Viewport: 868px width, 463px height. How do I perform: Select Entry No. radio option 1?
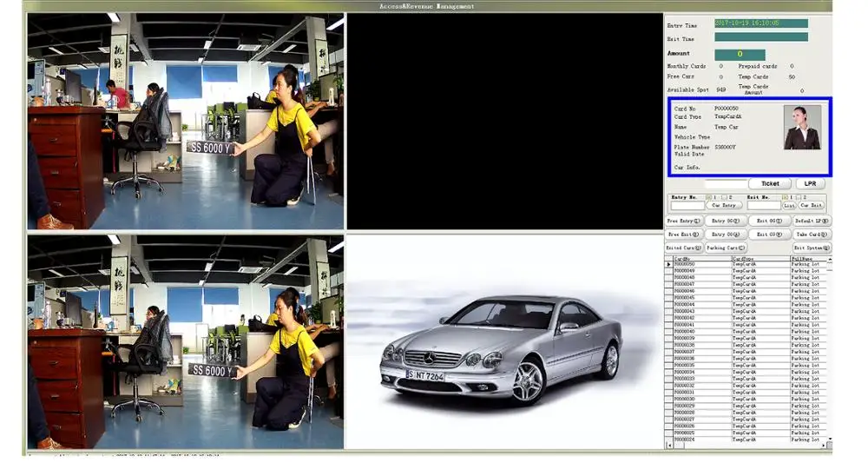coord(708,197)
